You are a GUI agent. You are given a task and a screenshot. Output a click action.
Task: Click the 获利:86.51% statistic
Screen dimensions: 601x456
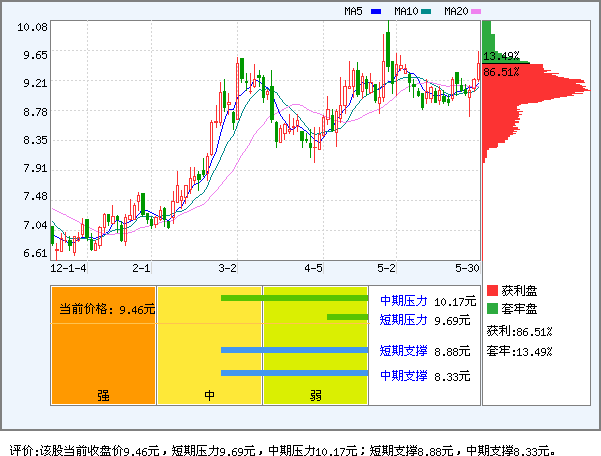pyautogui.click(x=519, y=331)
